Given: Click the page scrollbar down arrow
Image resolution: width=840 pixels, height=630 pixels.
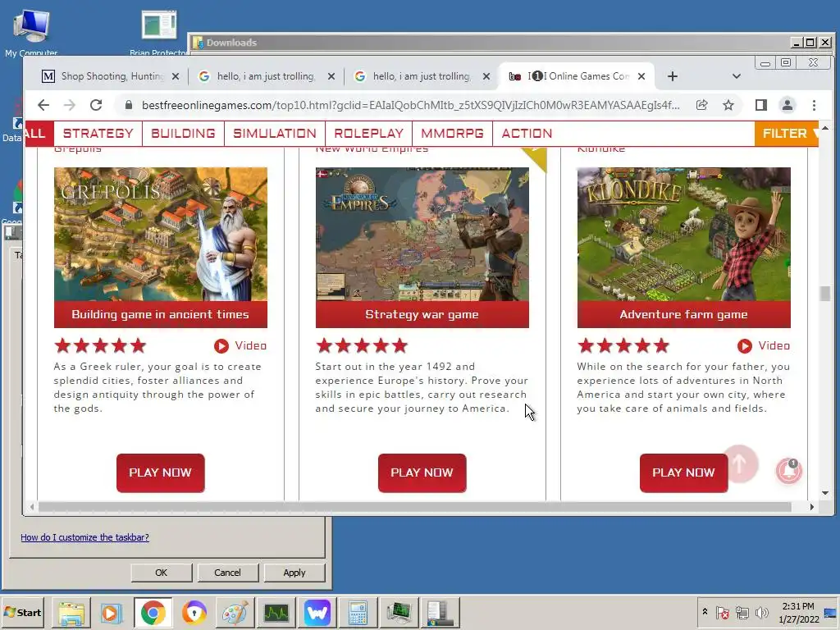Looking at the screenshot, I should [x=825, y=493].
